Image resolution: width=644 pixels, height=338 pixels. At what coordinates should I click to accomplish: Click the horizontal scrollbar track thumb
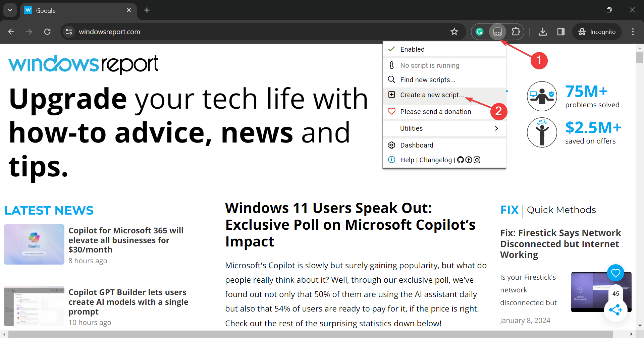pos(311,334)
